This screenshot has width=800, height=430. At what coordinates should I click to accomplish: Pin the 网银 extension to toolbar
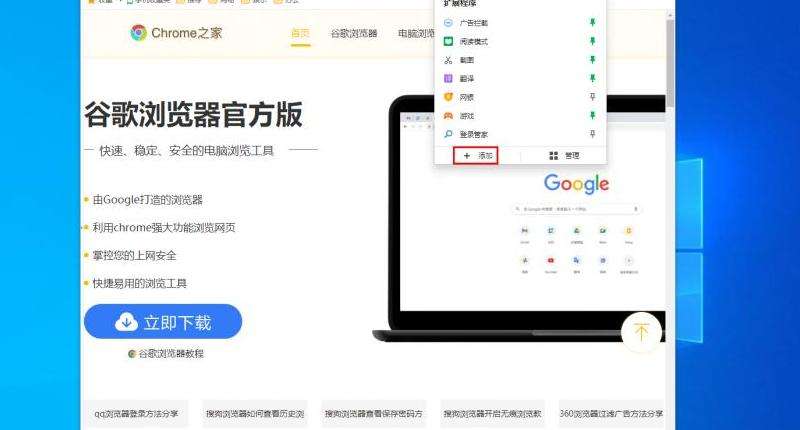[592, 96]
